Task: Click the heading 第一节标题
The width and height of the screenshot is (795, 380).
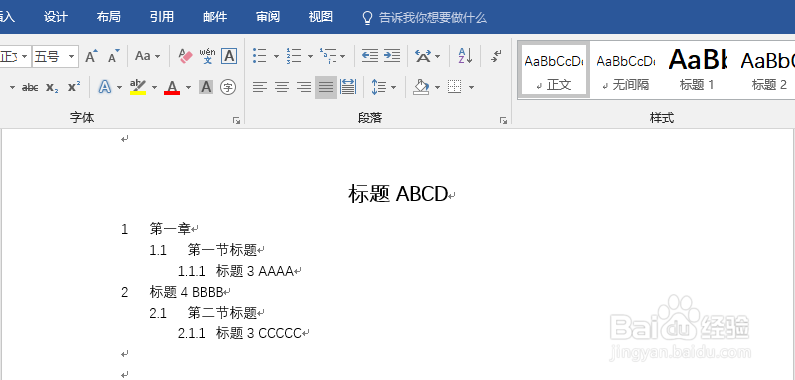Action: [223, 250]
